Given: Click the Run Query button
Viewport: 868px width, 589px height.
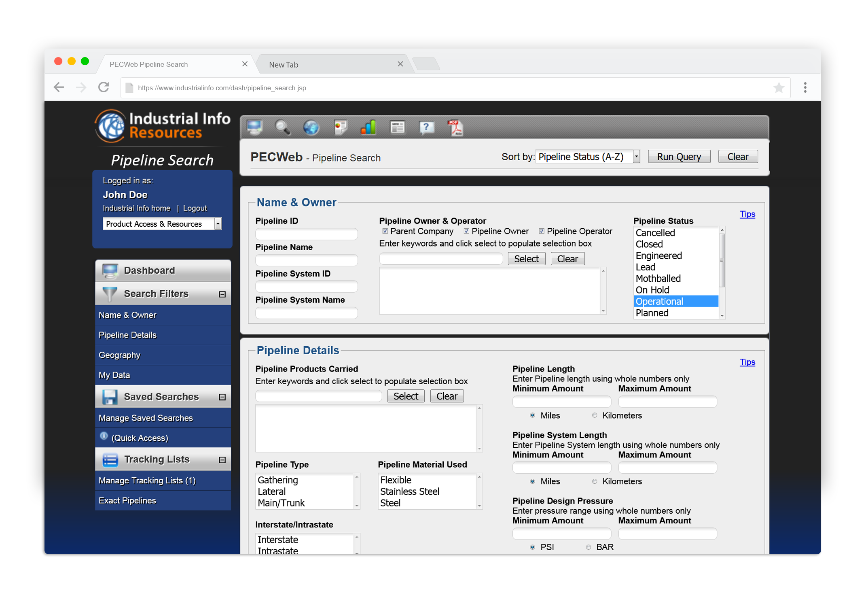Looking at the screenshot, I should [679, 157].
